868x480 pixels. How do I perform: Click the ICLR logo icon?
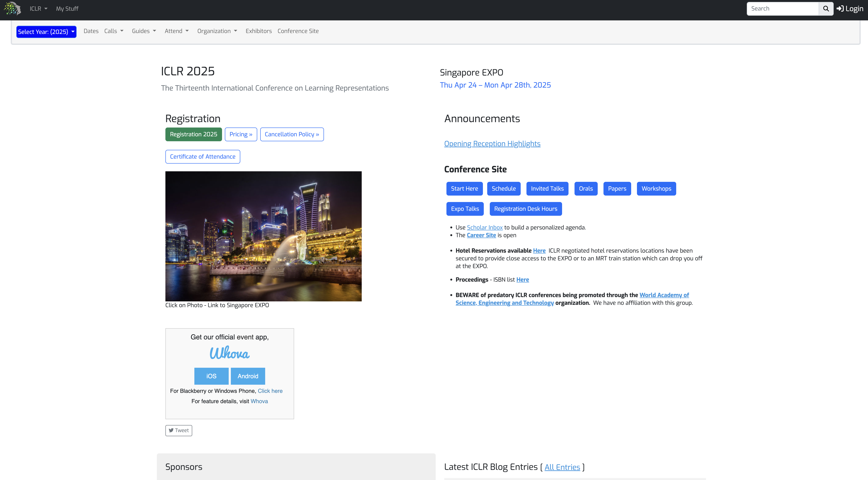point(12,8)
